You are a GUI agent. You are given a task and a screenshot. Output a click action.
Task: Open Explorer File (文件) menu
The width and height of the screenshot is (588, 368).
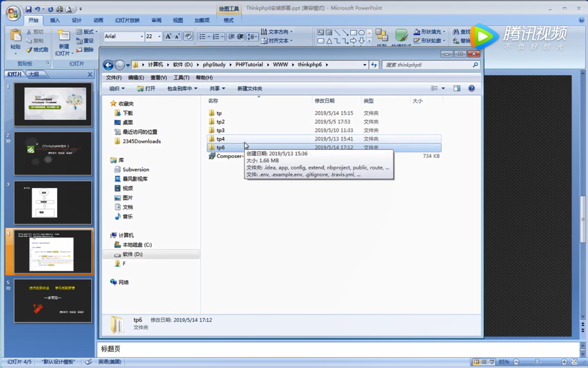point(114,78)
